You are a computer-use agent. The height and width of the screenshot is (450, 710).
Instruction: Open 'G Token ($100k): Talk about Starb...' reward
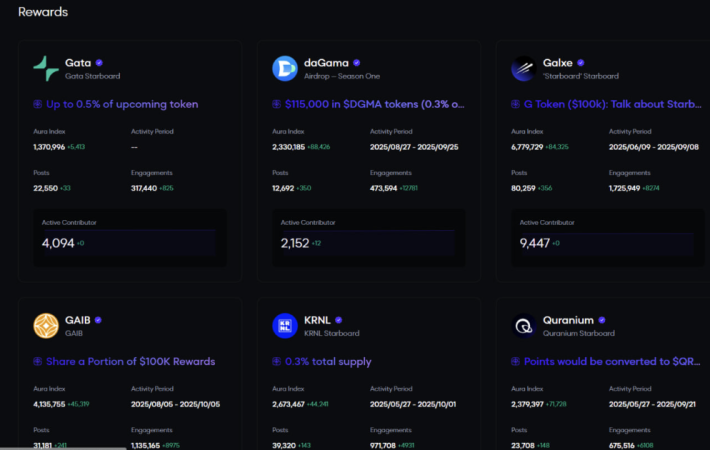(613, 104)
